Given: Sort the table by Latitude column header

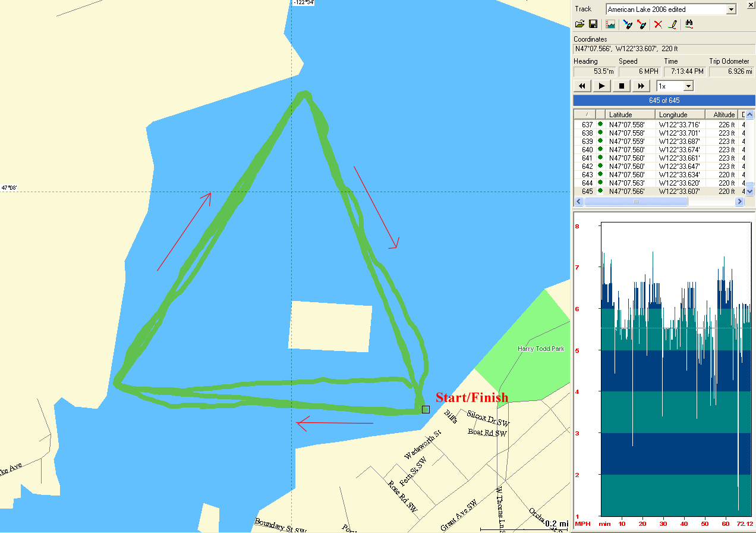Looking at the screenshot, I should coord(631,114).
